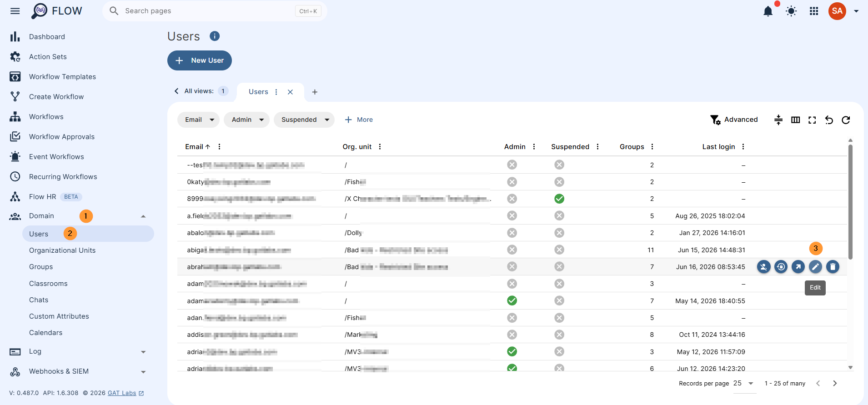This screenshot has height=405, width=868.
Task: Open the Email filter dropdown
Action: 199,120
